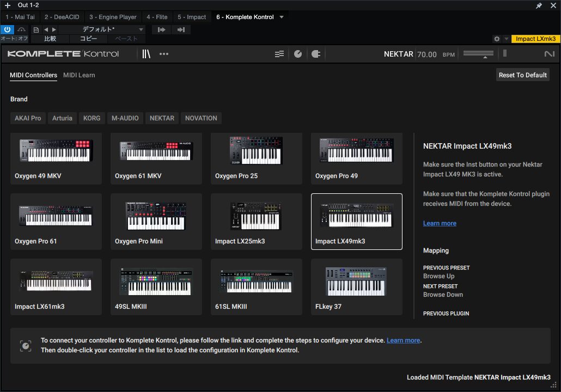This screenshot has width=561, height=392.
Task: Select the Oxygen 61 MKV controller
Action: tap(156, 158)
